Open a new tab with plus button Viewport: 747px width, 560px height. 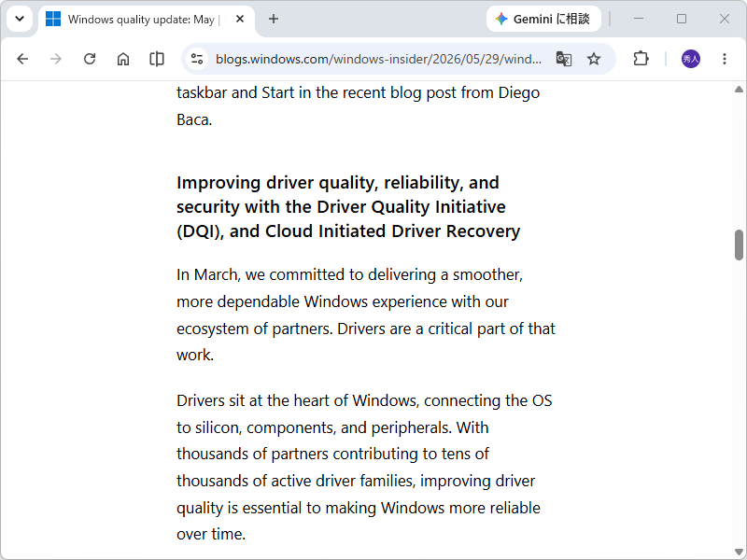[274, 19]
